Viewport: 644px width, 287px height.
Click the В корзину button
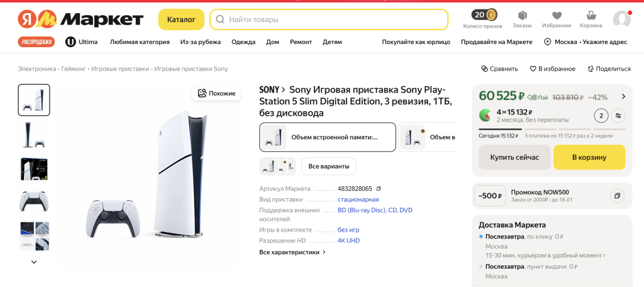[589, 157]
